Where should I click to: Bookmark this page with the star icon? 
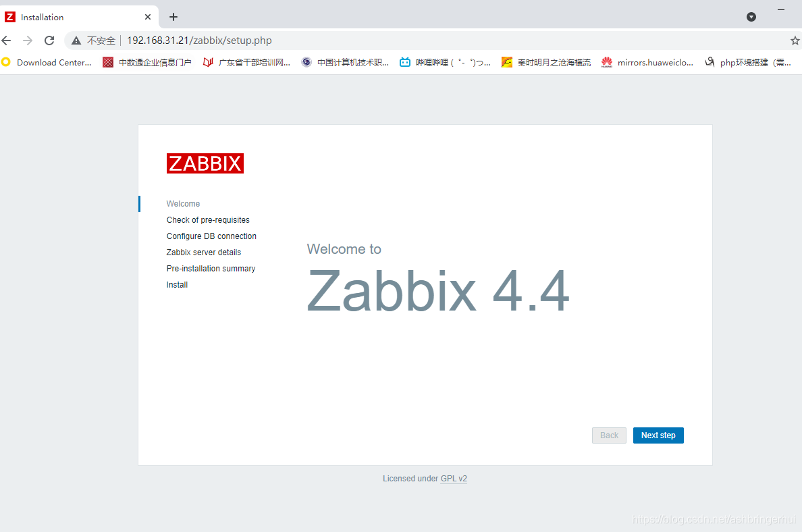pos(795,41)
